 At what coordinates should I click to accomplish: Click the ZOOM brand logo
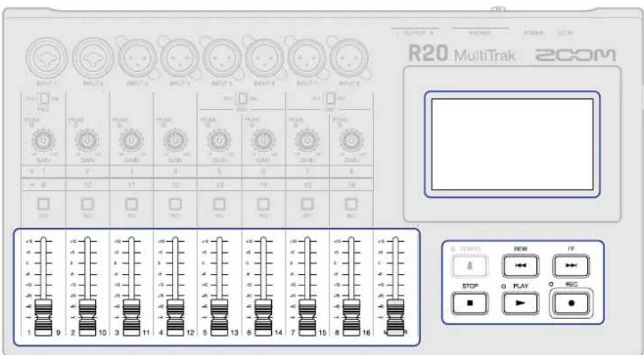pos(576,55)
